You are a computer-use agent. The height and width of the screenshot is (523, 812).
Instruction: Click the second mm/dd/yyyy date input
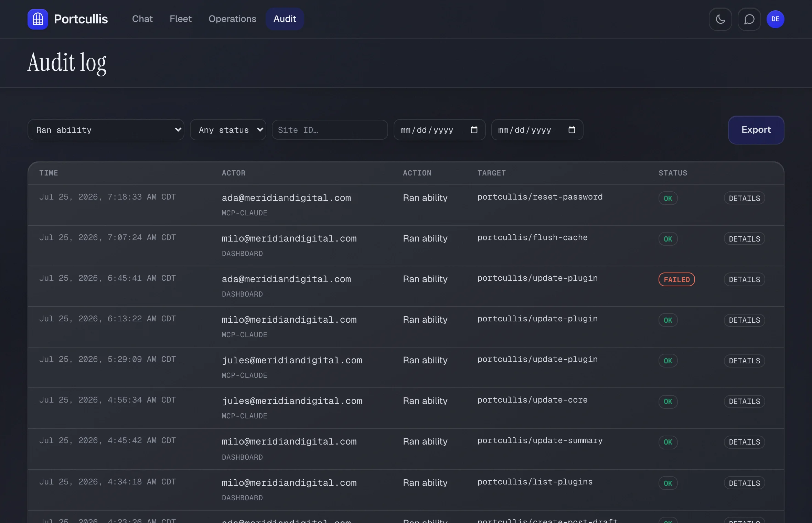(537, 130)
